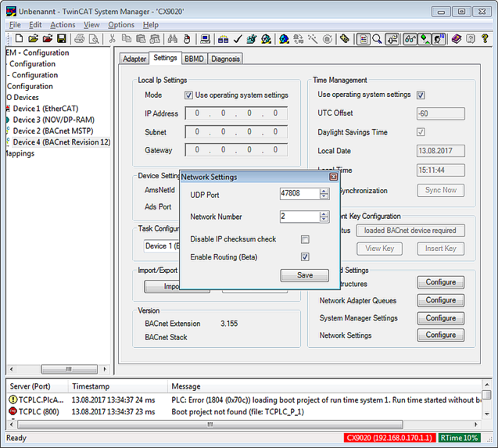Click the generate mappings icon before the checkmark

coord(223,39)
